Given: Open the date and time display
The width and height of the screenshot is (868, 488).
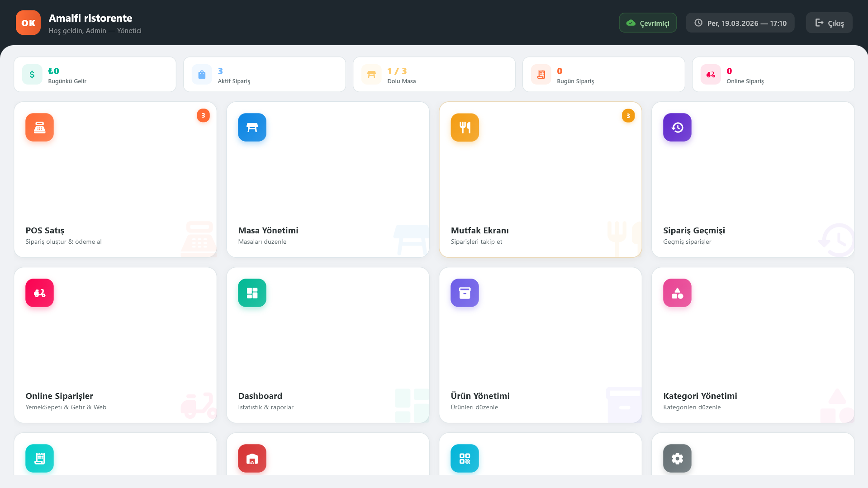Looking at the screenshot, I should coord(740,22).
